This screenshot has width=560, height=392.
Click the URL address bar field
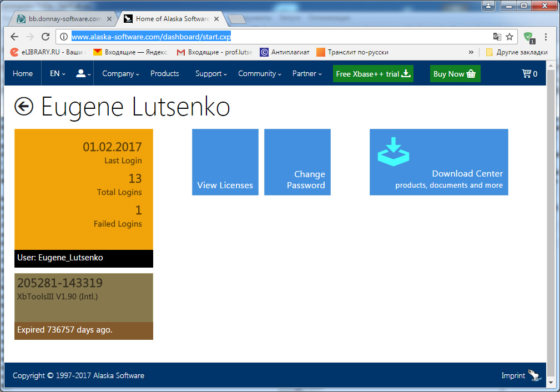(x=278, y=37)
